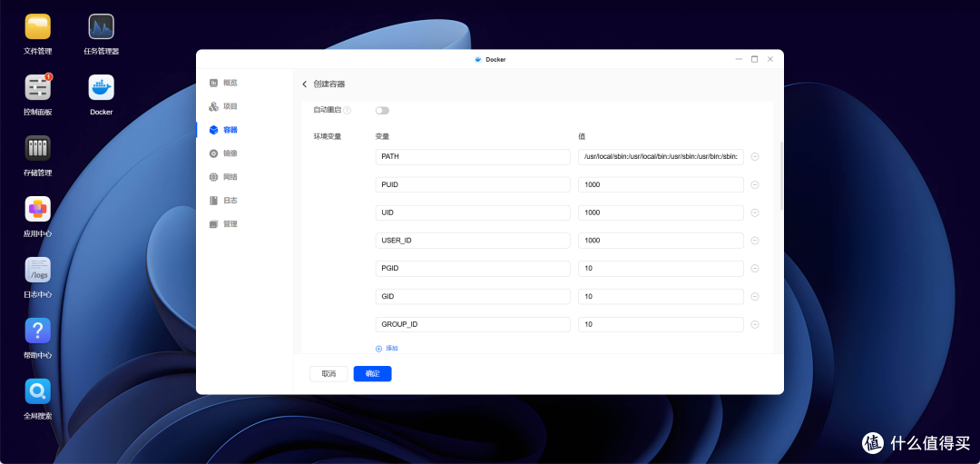Click the USER_ID value field
This screenshot has height=464, width=980.
tap(661, 241)
